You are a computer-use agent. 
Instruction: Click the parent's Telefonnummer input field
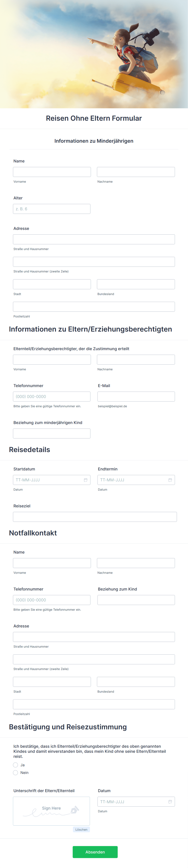pyautogui.click(x=52, y=397)
